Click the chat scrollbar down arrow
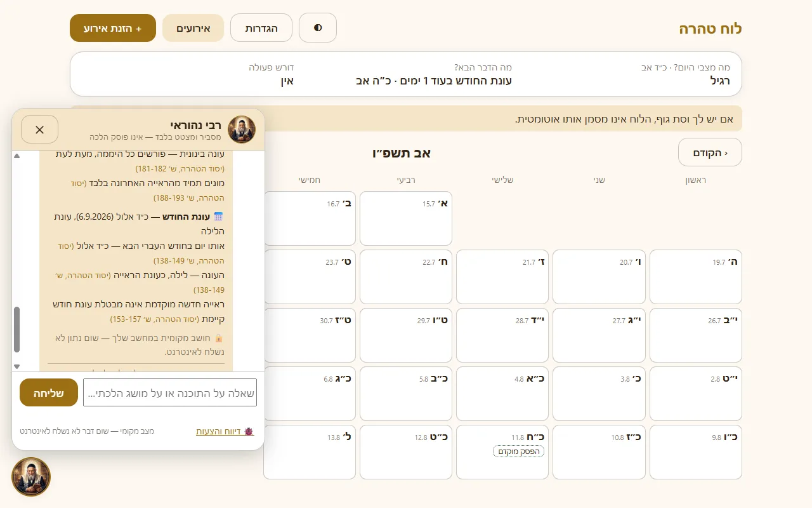This screenshot has width=812, height=508. pyautogui.click(x=17, y=366)
